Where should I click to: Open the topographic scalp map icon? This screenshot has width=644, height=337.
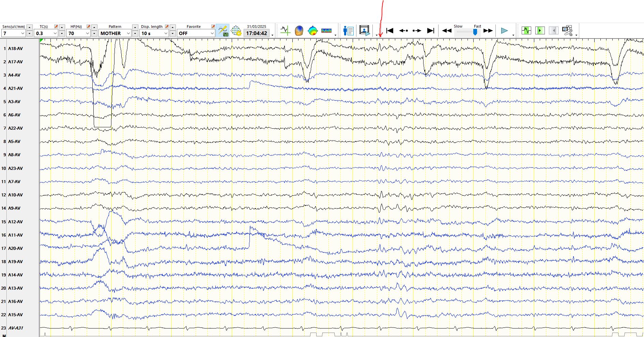(x=312, y=31)
